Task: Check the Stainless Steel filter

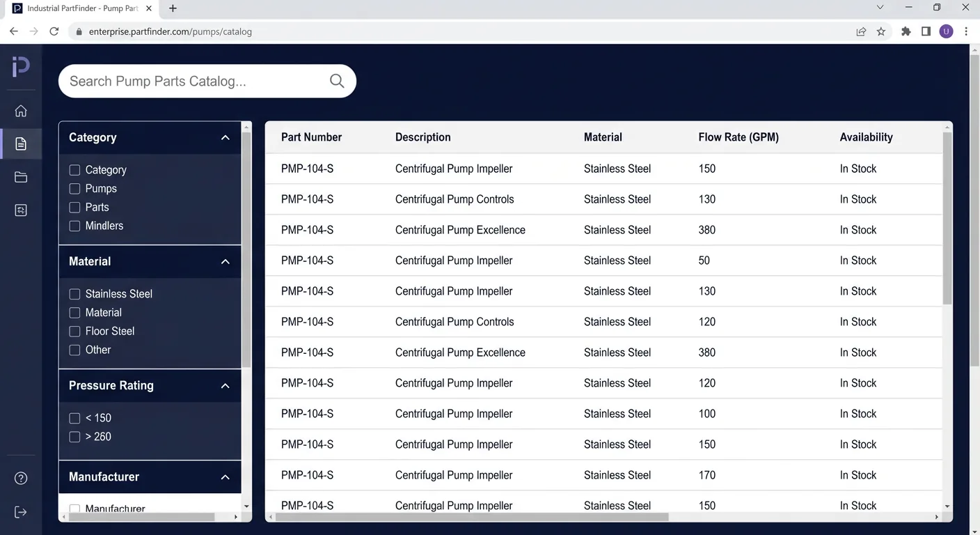Action: [74, 294]
